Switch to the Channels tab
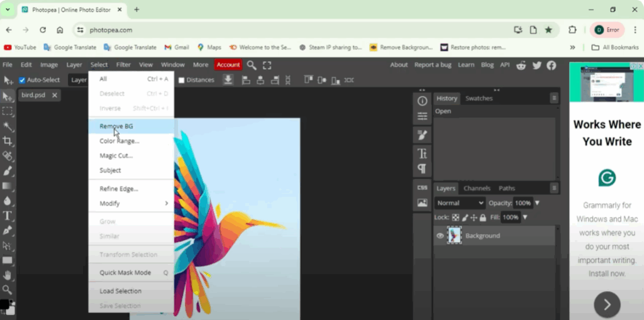 (477, 188)
